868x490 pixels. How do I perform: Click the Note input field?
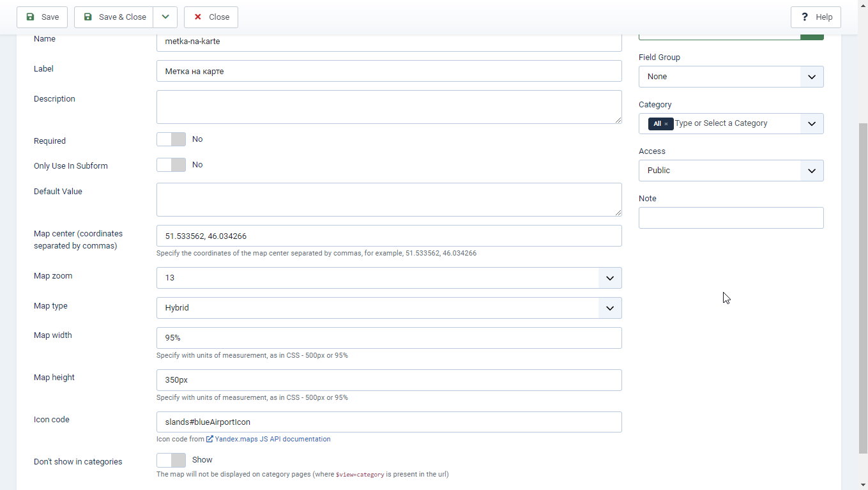[731, 218]
